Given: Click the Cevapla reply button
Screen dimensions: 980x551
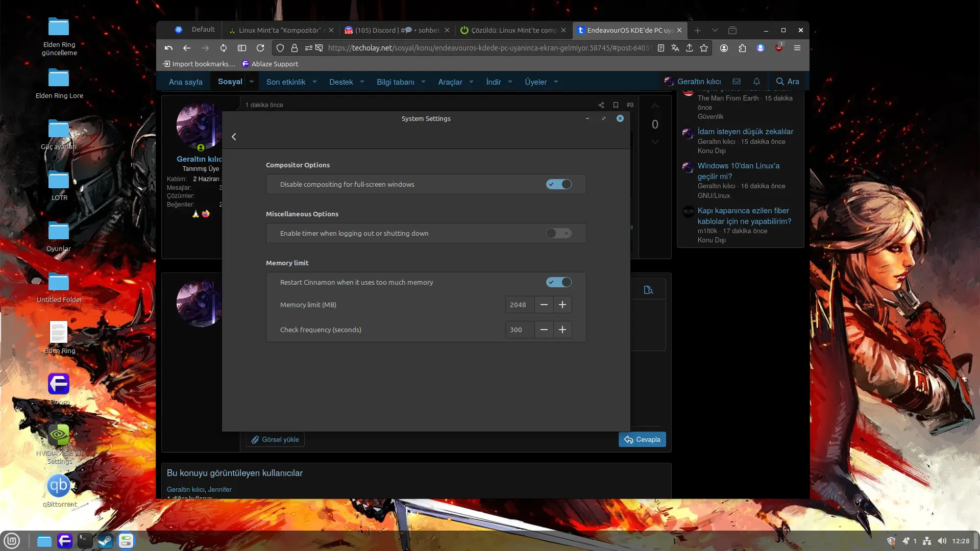Looking at the screenshot, I should [642, 439].
